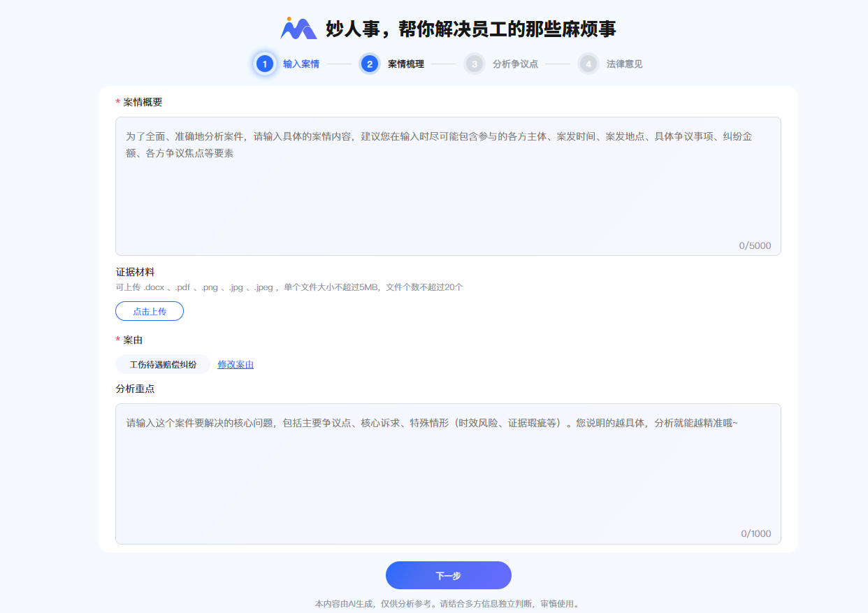Screen dimensions: 868x613
Task: Click the AI-generated content disclaimer text
Action: click(447, 603)
